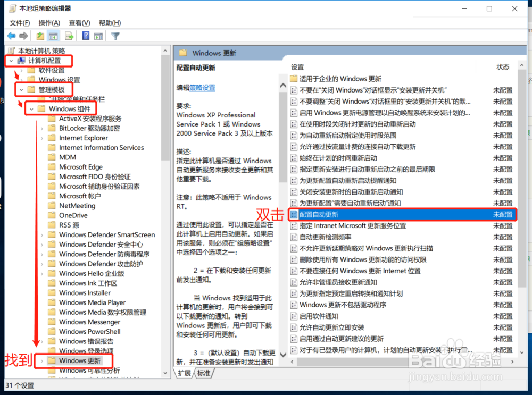This screenshot has width=532, height=395.
Task: Click the show/hide action pane icon
Action: pyautogui.click(x=99, y=36)
